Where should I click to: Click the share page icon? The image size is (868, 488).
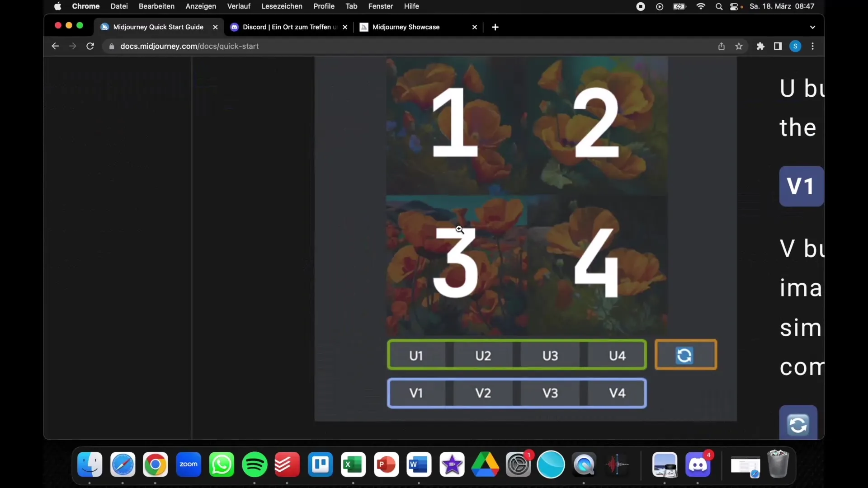click(x=722, y=46)
